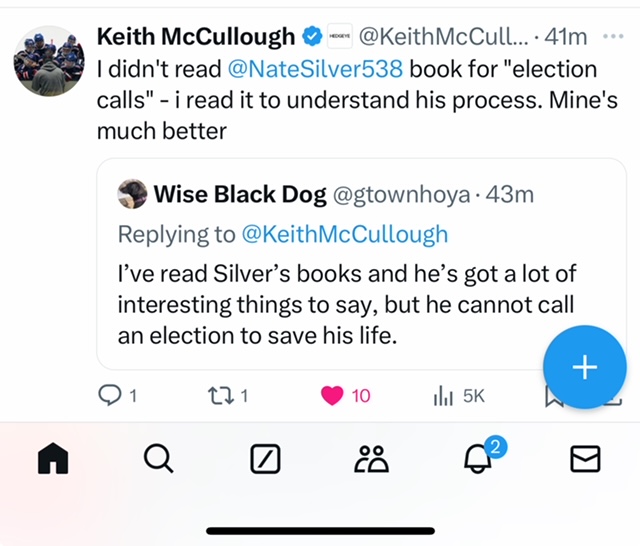Click the blue verified checkmark badge

pyautogui.click(x=312, y=37)
